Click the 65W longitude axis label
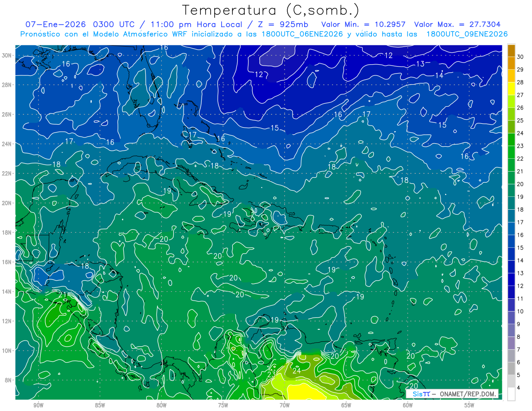The height and width of the screenshot is (411, 532). pyautogui.click(x=346, y=405)
